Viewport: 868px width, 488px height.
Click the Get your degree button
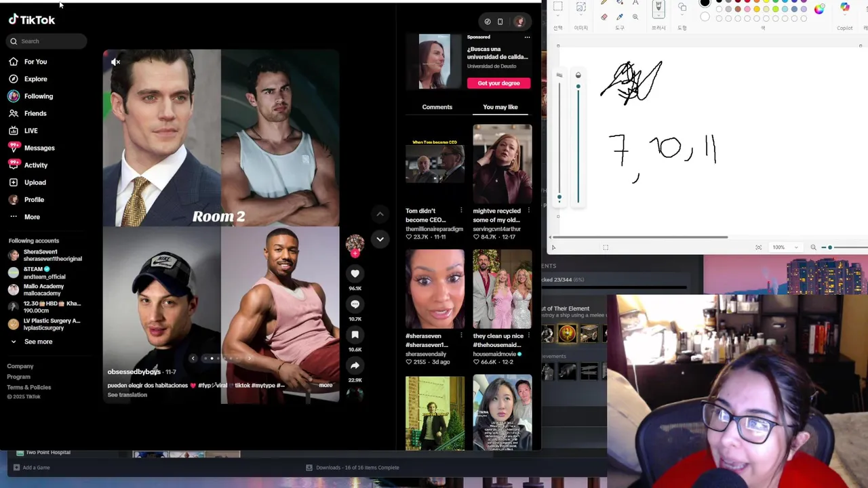(x=498, y=83)
